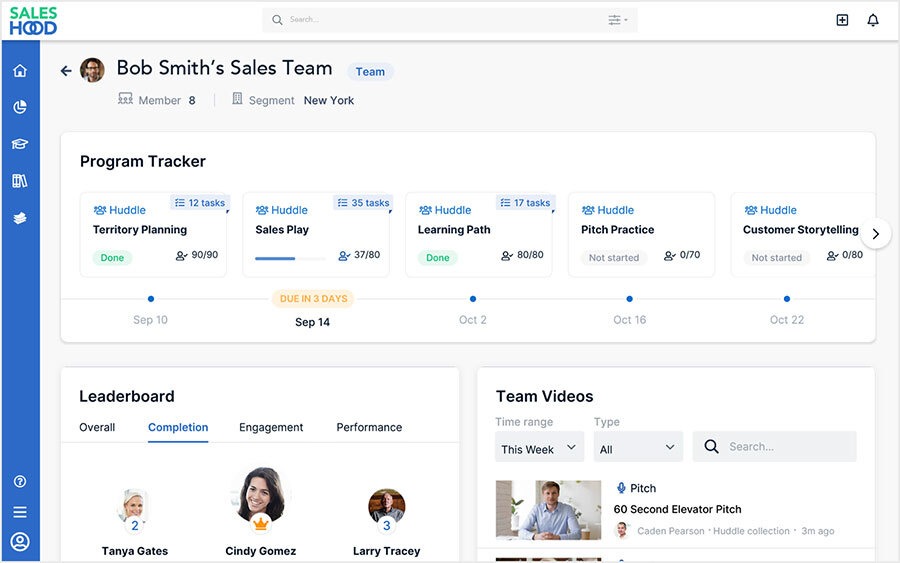Click the help question mark icon

(20, 482)
